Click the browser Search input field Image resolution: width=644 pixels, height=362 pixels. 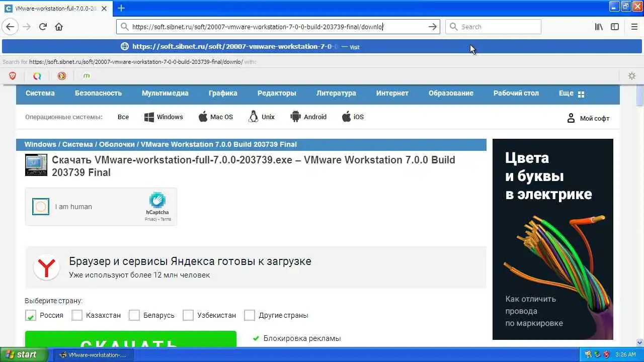coord(493,27)
